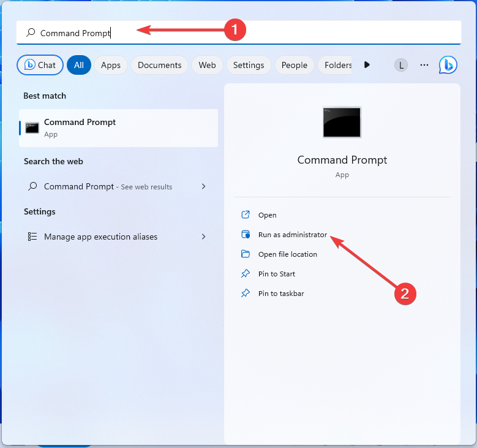Click the Open file location folder icon

point(246,254)
